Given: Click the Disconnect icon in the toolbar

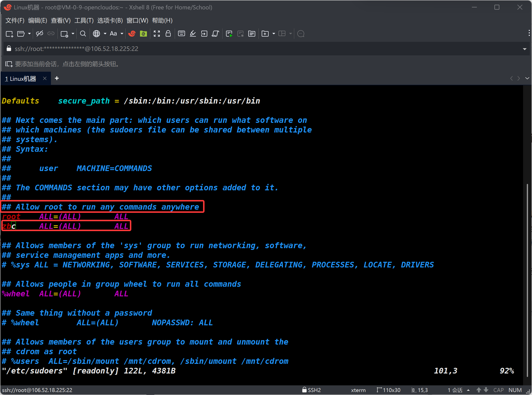Looking at the screenshot, I should 40,34.
